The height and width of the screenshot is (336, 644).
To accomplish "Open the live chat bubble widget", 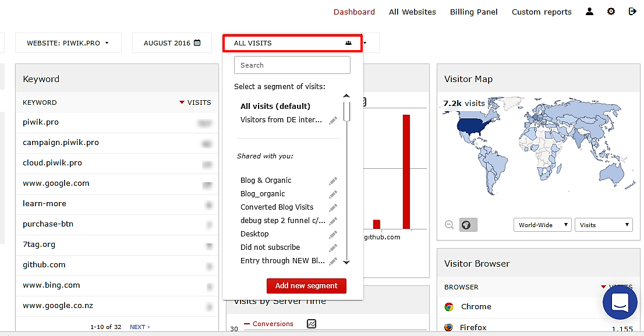I will (x=620, y=303).
